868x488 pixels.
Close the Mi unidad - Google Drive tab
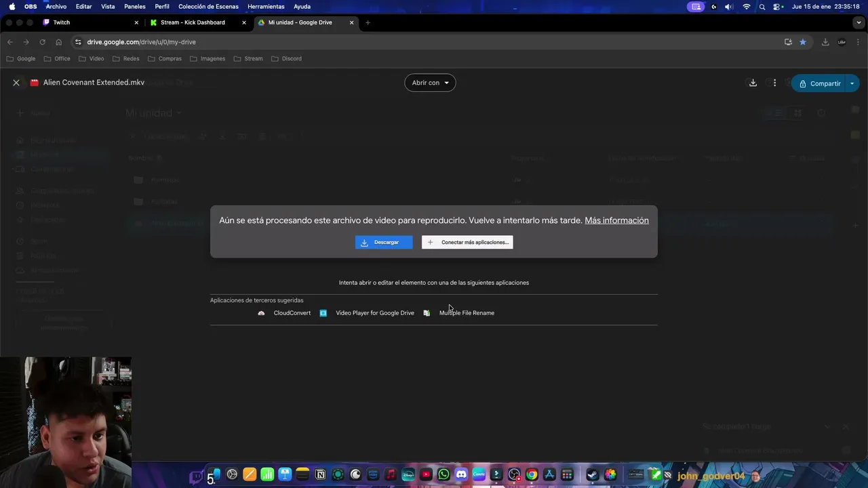click(351, 22)
